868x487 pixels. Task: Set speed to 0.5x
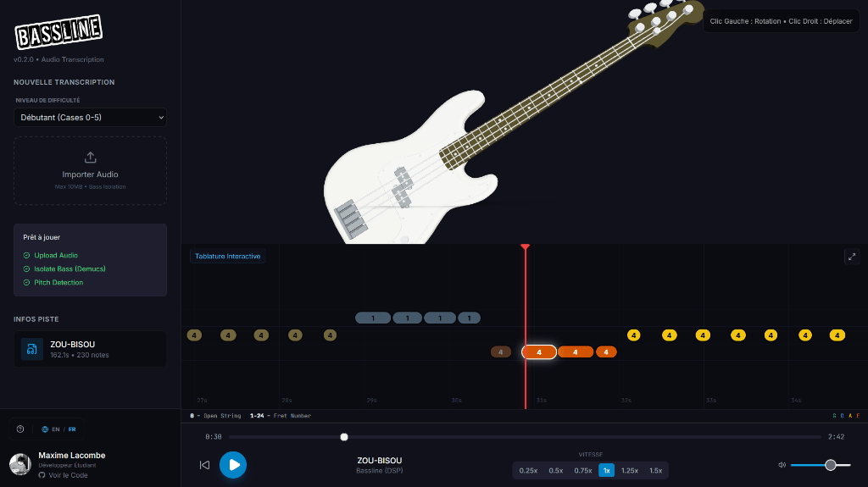(x=556, y=470)
